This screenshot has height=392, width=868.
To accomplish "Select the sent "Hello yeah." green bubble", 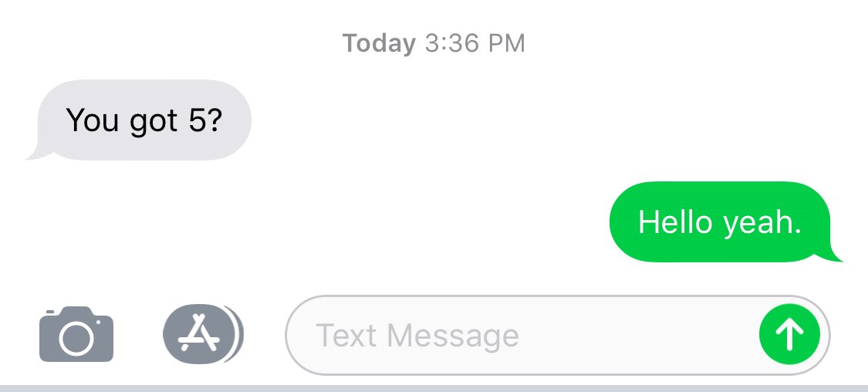I will point(726,221).
